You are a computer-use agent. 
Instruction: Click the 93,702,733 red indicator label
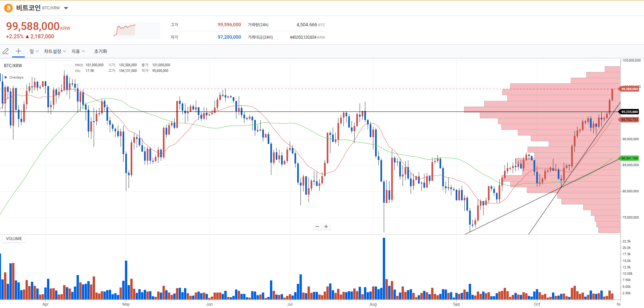[x=629, y=120]
